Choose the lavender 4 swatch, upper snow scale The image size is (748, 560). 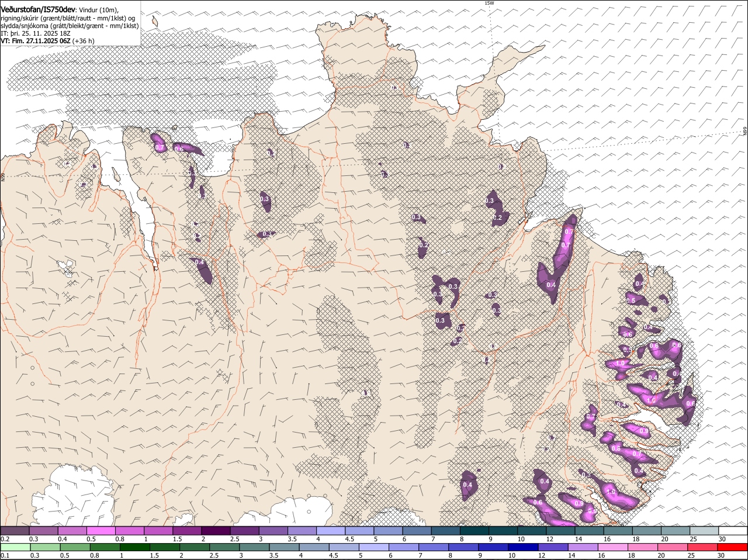point(331,531)
